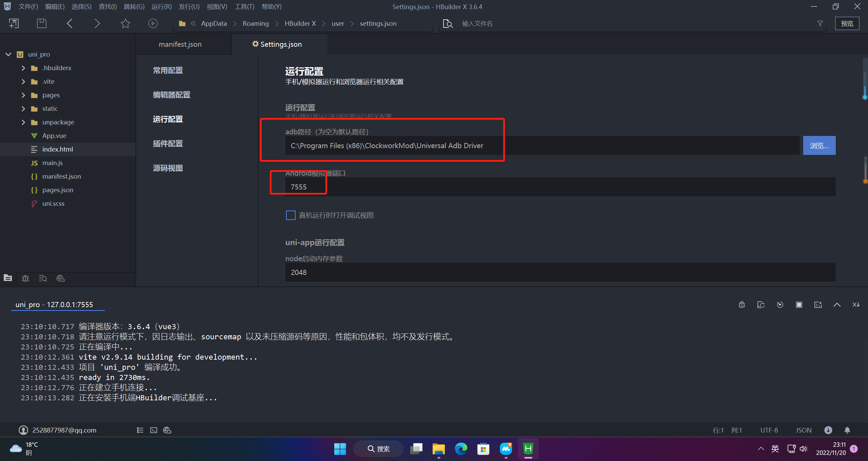Viewport: 868px width, 461px height.
Task: Open main.js in project tree
Action: coord(52,163)
